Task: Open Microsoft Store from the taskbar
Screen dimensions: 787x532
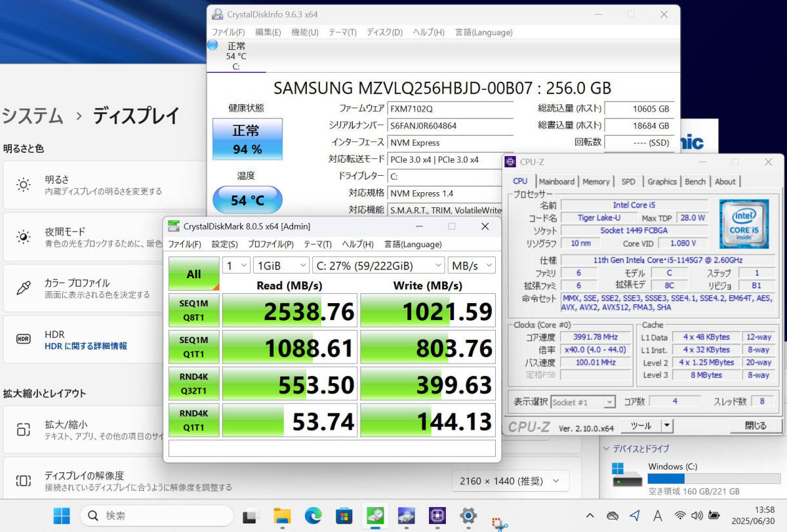Action: pos(344,516)
